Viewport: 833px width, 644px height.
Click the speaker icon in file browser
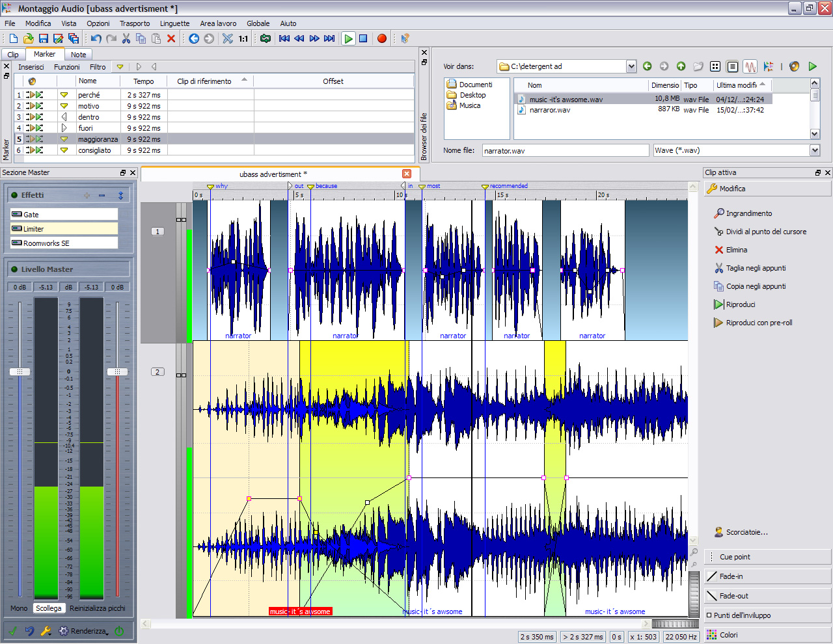(794, 66)
